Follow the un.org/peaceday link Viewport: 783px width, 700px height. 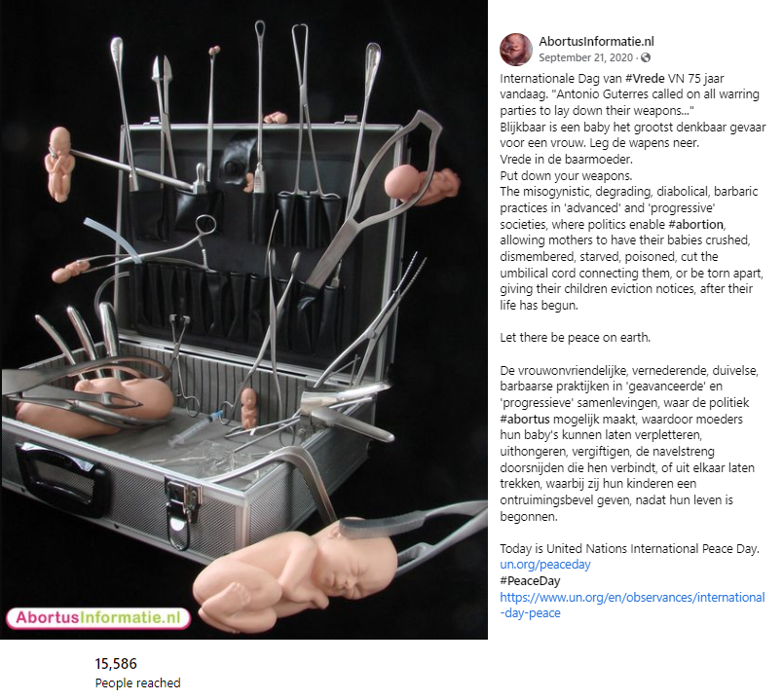pyautogui.click(x=545, y=565)
